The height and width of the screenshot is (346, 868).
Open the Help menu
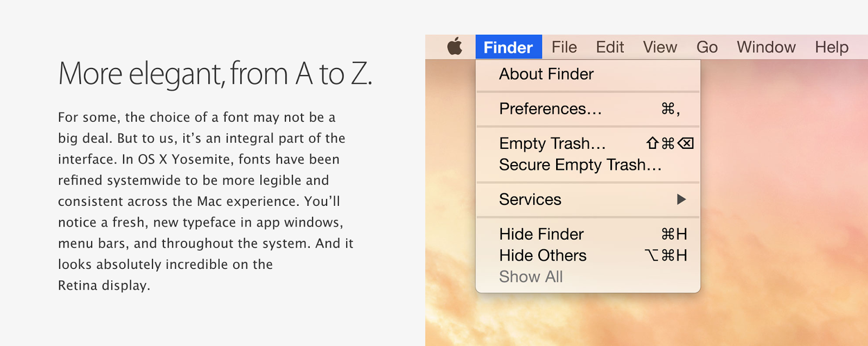[832, 47]
